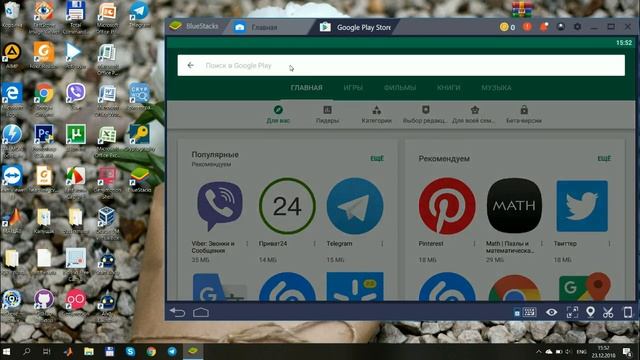Image resolution: width=640 pixels, height=360 pixels.
Task: Open the Твиттер app card
Action: click(x=582, y=220)
